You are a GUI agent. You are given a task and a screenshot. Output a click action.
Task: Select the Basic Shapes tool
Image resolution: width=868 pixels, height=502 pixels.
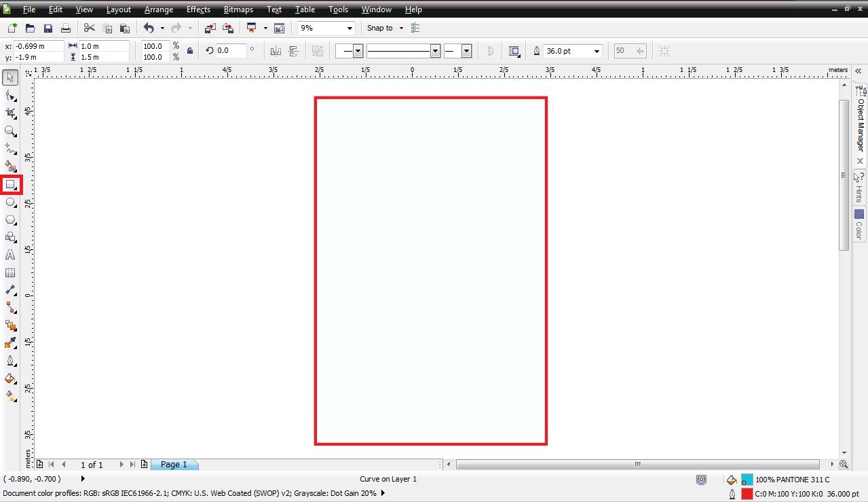tap(10, 237)
